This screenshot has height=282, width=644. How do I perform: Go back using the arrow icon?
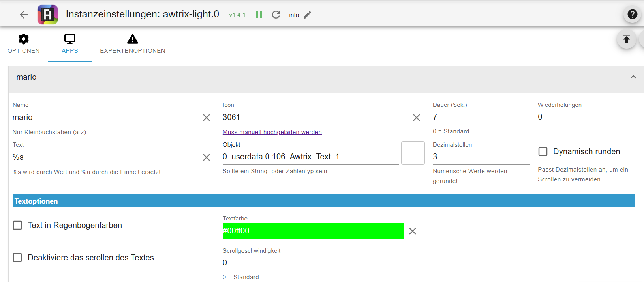[x=24, y=15]
